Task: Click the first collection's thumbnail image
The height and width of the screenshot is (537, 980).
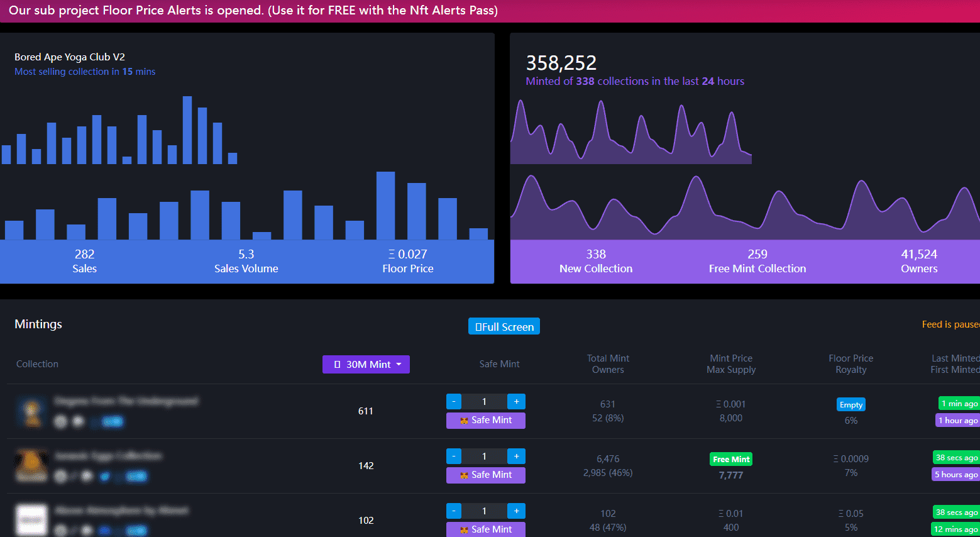Action: click(31, 411)
